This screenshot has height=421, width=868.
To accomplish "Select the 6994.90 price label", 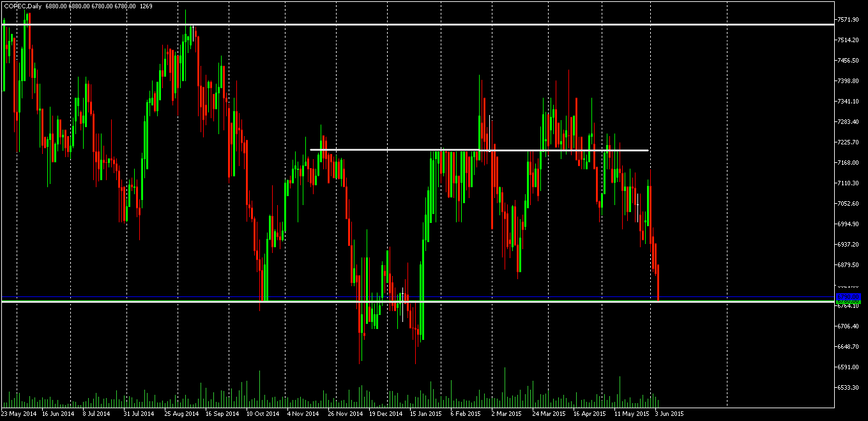I will [x=849, y=224].
